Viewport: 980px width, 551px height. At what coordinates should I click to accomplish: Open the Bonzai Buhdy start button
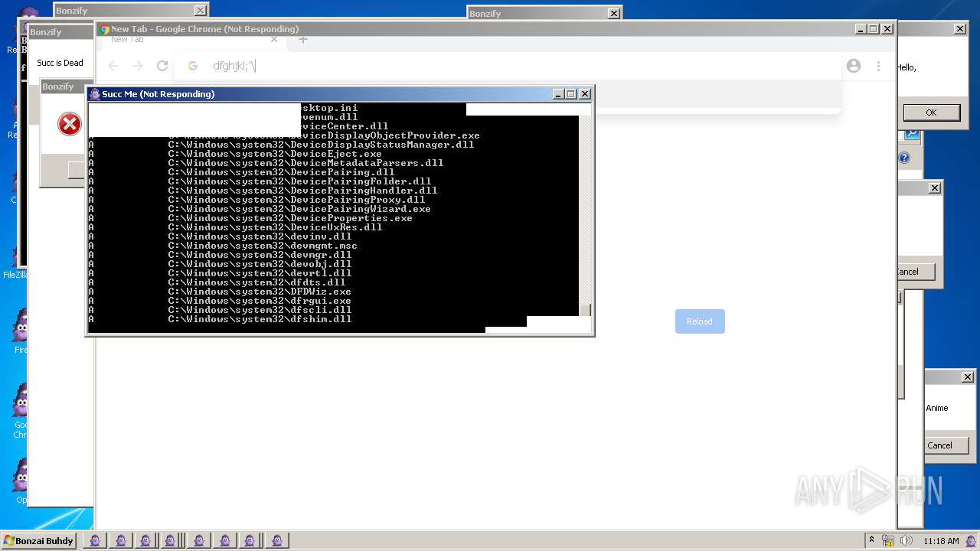pos(38,540)
